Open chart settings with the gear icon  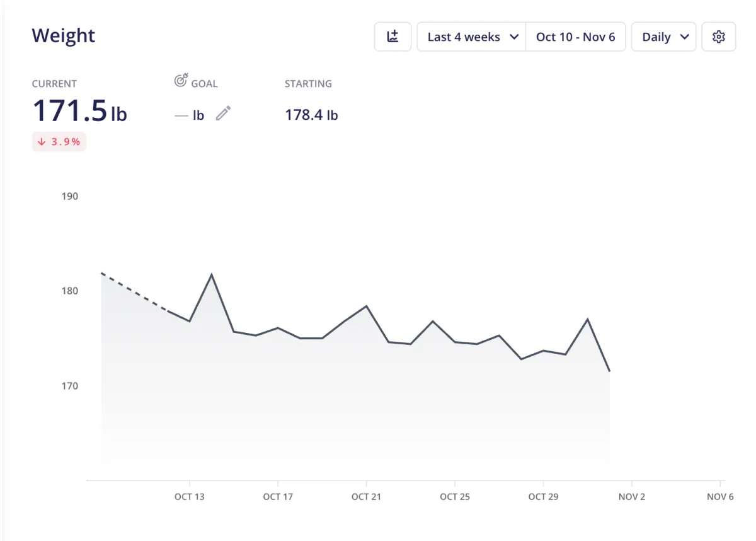(718, 37)
